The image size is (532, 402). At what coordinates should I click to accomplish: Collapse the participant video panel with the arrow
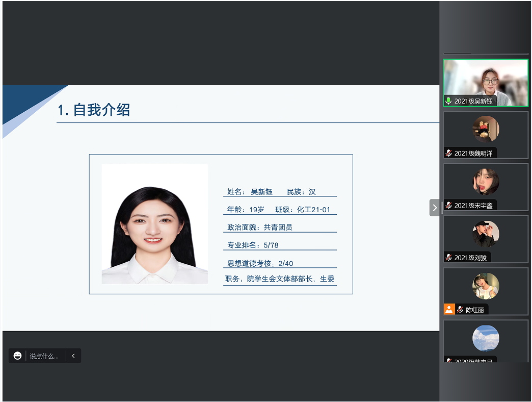[x=434, y=208]
